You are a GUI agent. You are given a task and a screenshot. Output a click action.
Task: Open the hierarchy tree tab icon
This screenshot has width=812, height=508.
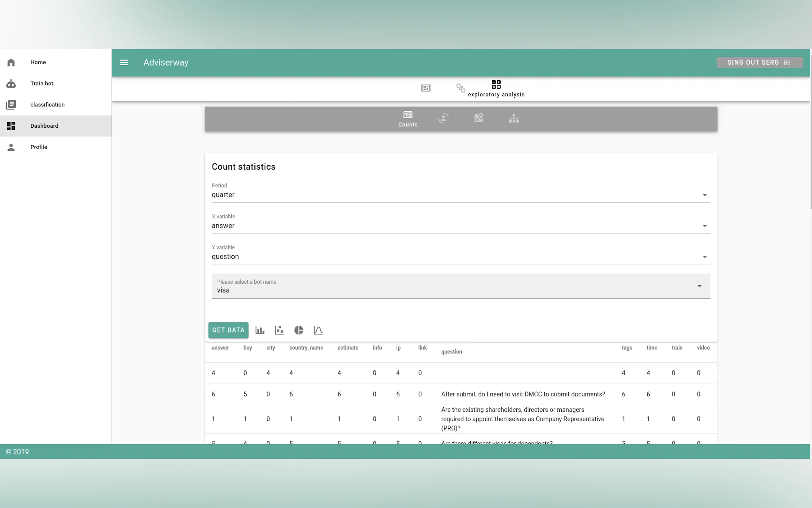pos(514,118)
